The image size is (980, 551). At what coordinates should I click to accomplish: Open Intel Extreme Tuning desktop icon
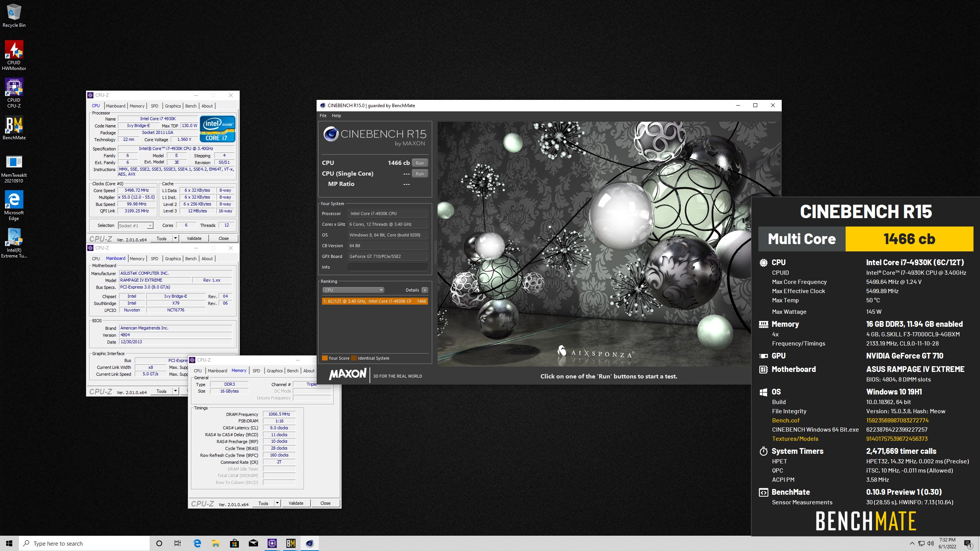click(x=14, y=243)
